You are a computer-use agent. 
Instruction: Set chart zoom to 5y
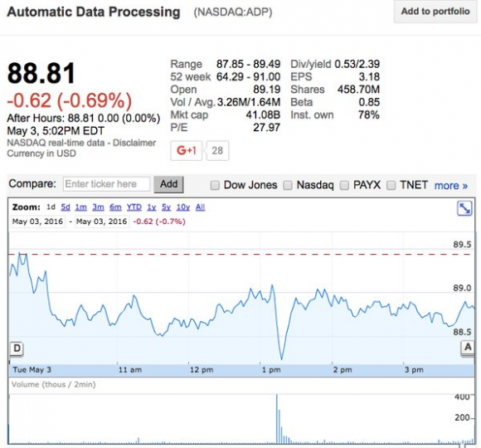pyautogui.click(x=166, y=207)
